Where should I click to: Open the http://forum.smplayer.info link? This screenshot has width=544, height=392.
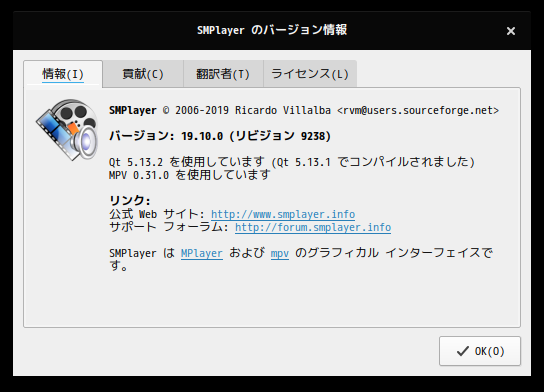pos(313,228)
